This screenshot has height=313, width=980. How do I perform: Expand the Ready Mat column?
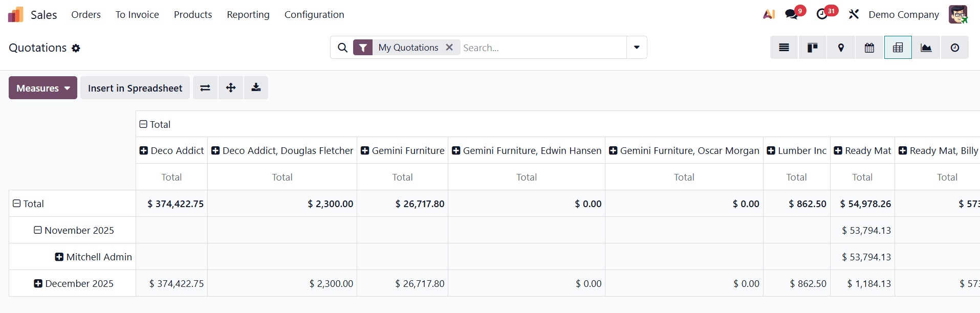838,151
